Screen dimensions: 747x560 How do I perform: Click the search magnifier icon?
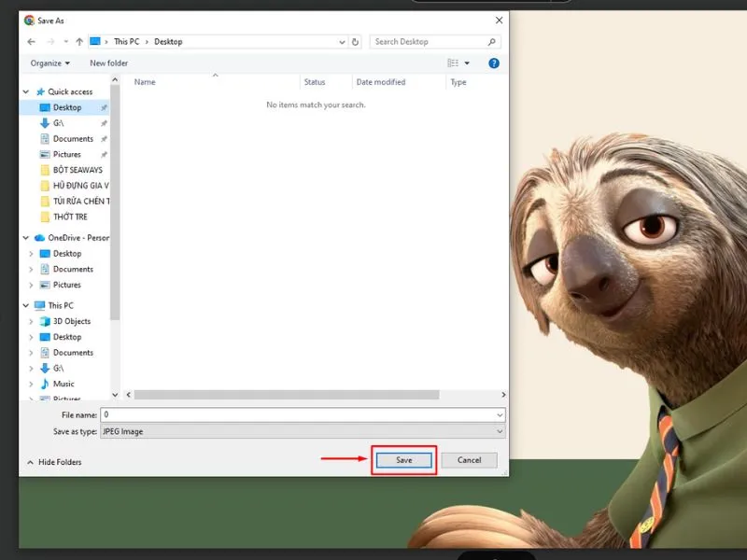click(492, 41)
